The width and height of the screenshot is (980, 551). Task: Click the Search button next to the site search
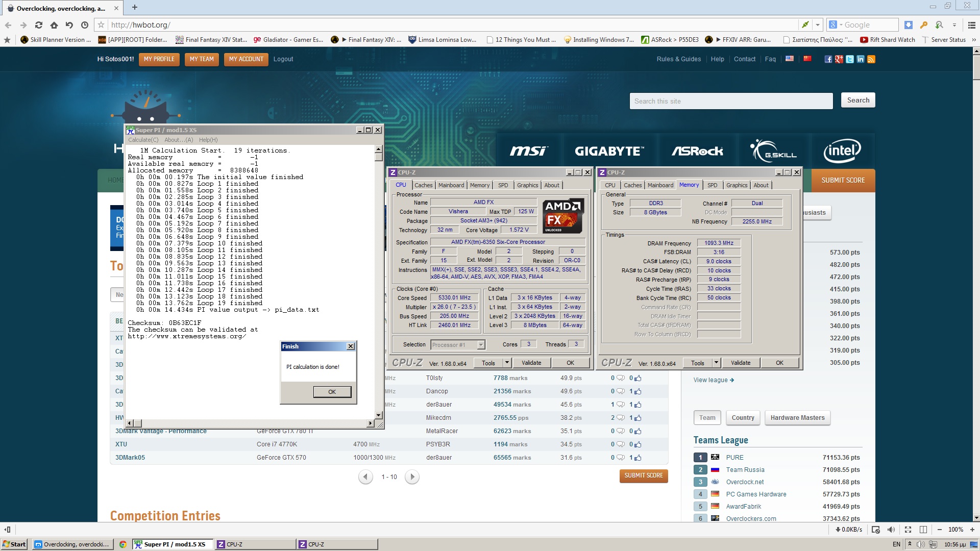click(858, 101)
